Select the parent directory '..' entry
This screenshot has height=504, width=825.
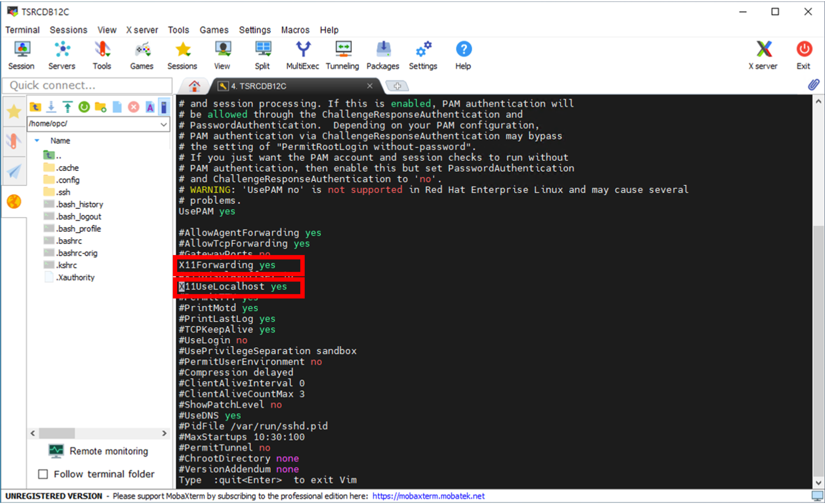52,156
